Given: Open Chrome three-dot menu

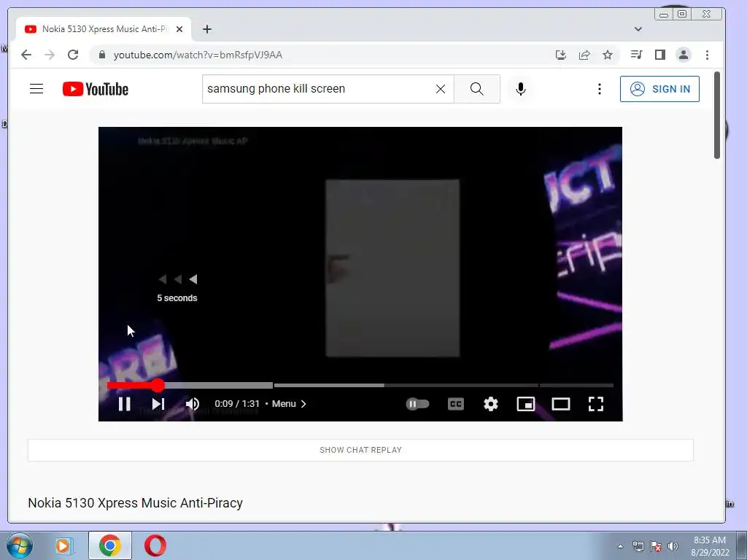Looking at the screenshot, I should coord(707,55).
